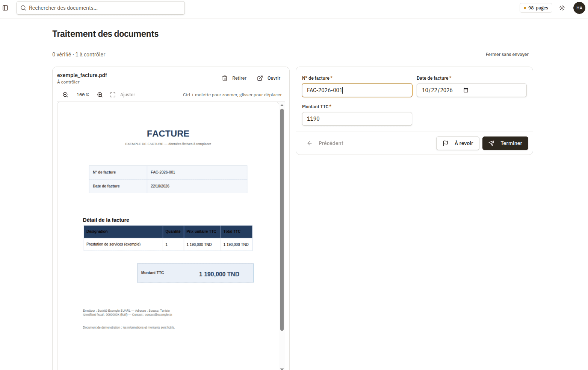Click the 100 % zoom level value

(x=83, y=95)
